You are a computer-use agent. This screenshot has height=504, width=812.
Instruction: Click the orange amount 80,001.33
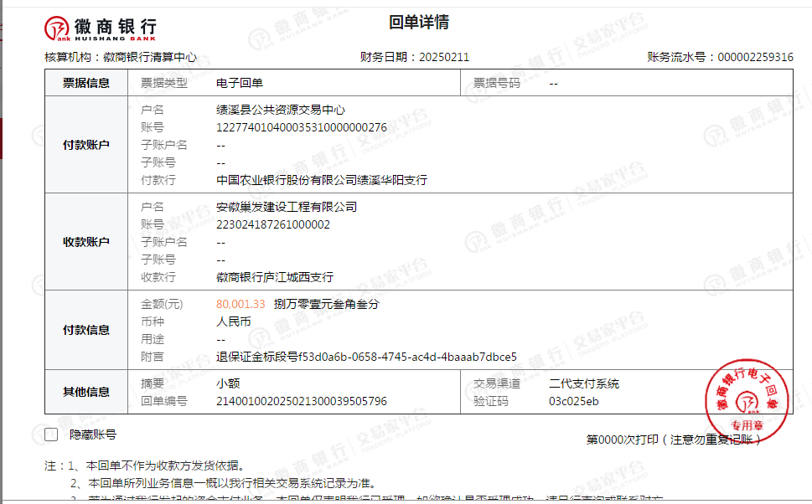click(240, 304)
